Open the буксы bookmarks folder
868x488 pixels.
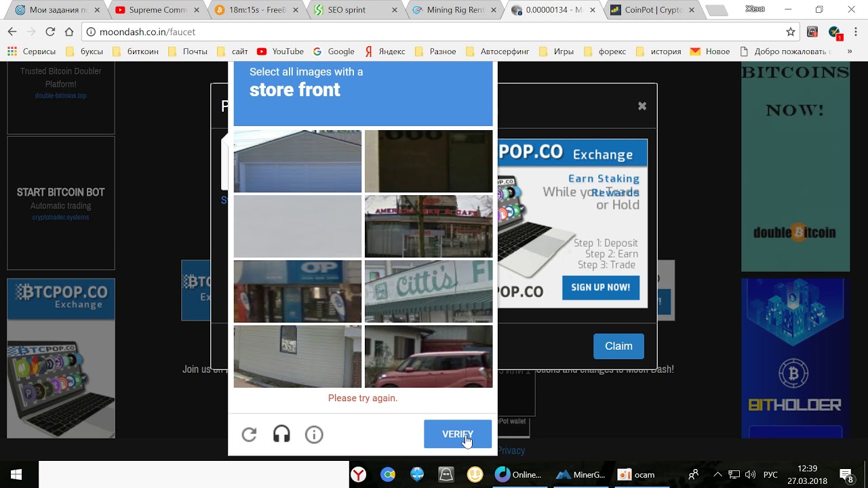pyautogui.click(x=84, y=52)
